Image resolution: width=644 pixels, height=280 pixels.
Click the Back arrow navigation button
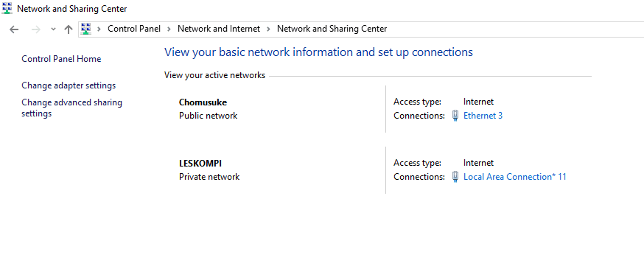pyautogui.click(x=14, y=29)
